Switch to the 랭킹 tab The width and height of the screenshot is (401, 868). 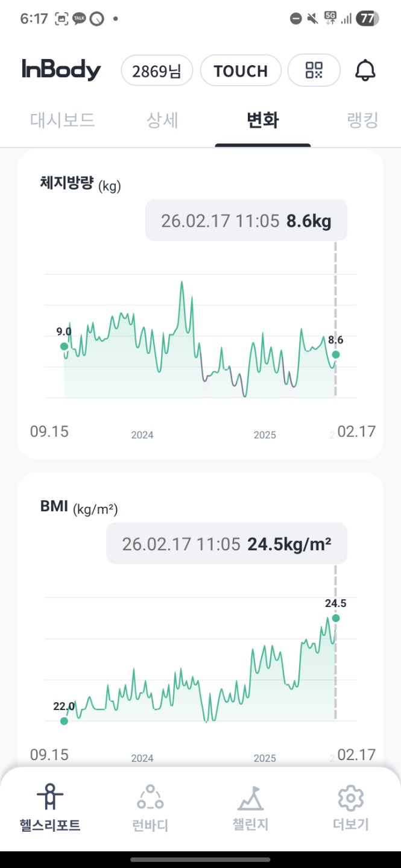362,120
